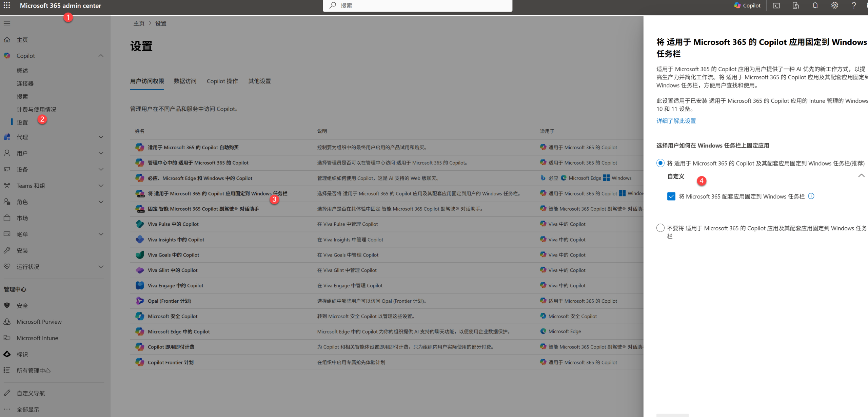Toggle the hamburger navigation menu icon

(x=7, y=23)
